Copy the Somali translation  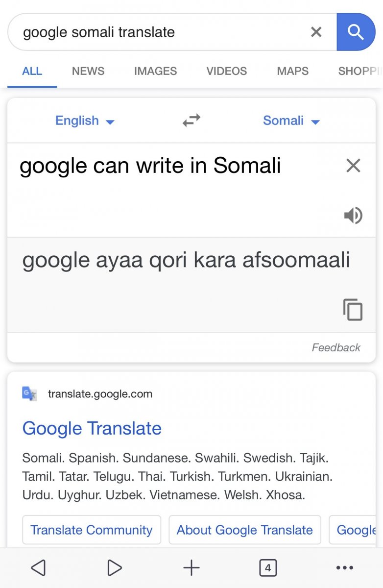(353, 309)
